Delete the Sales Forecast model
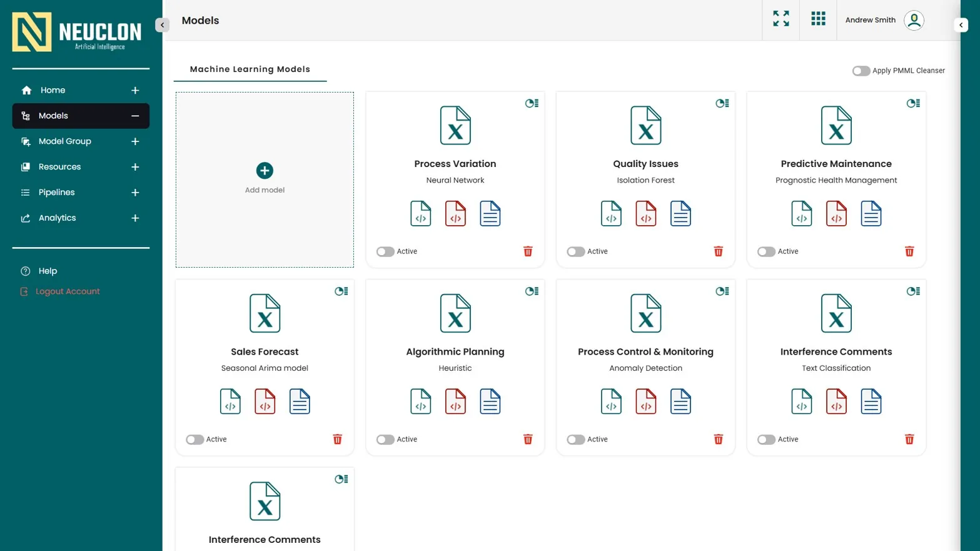Screen dimensions: 980x551 [x=337, y=439]
